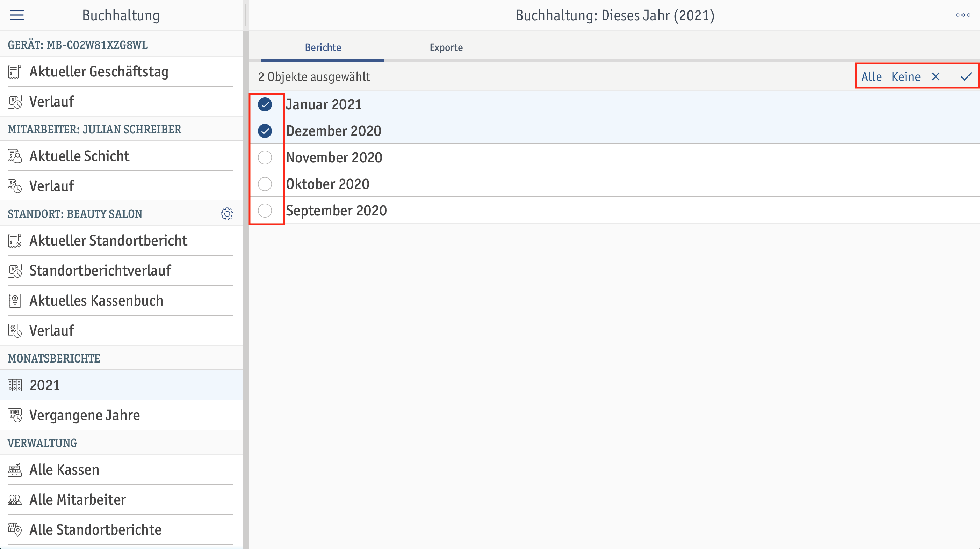This screenshot has height=549, width=980.
Task: Open the three-dot more options menu
Action: pyautogui.click(x=963, y=15)
